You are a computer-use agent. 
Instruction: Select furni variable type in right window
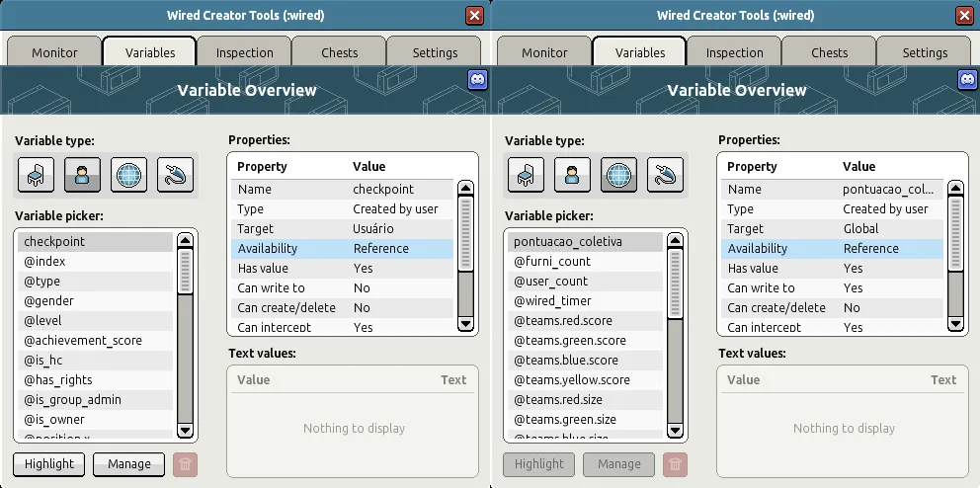[x=527, y=174]
